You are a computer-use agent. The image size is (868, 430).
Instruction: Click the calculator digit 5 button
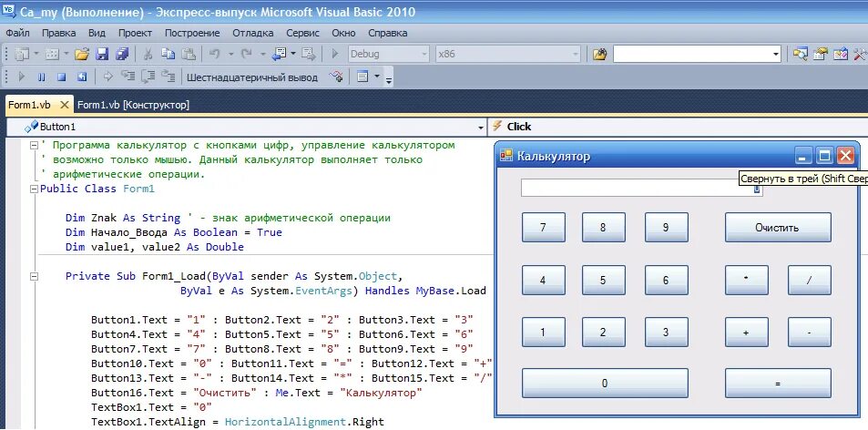coord(603,280)
